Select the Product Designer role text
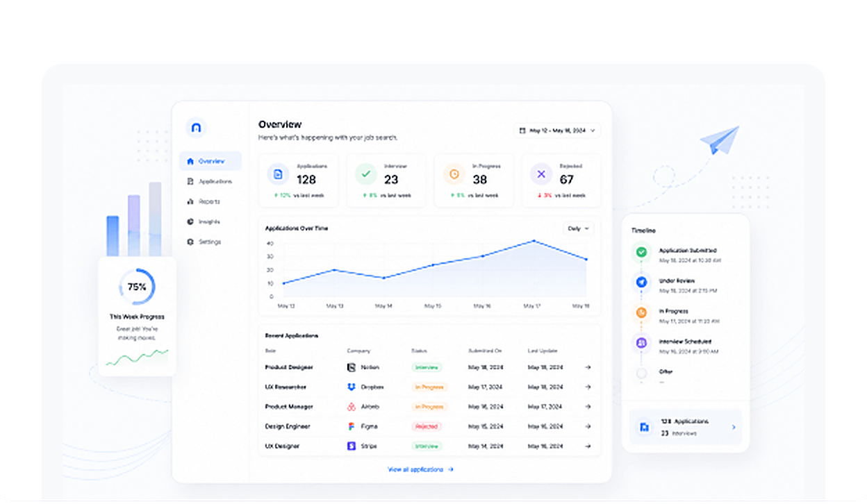This screenshot has width=867, height=504. click(x=289, y=367)
